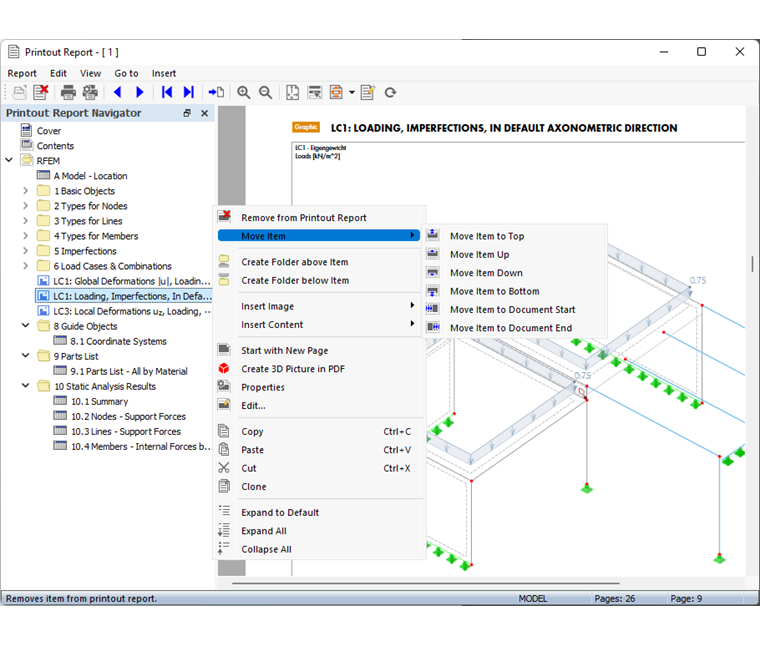Image resolution: width=760 pixels, height=645 pixels.
Task: Click the horizontal scrollbar under the preview
Action: (426, 583)
